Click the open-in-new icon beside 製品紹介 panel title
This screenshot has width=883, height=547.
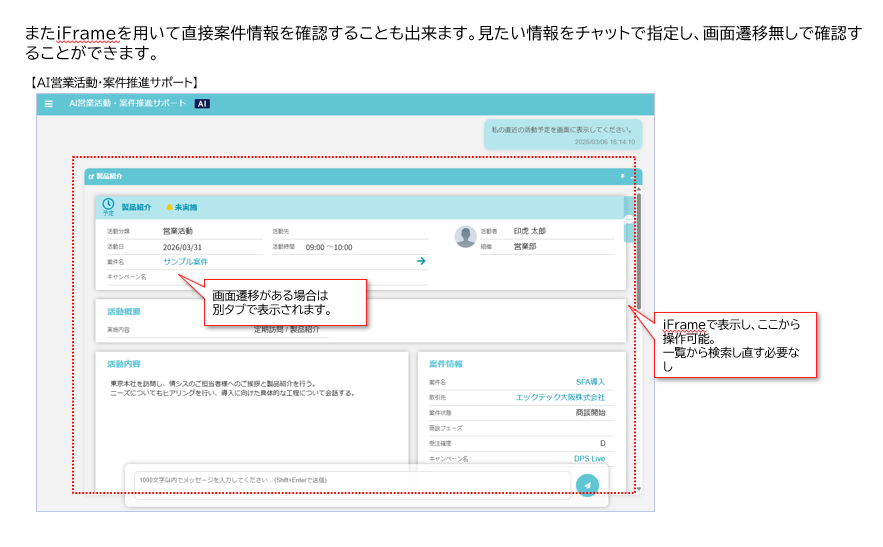coord(91,176)
